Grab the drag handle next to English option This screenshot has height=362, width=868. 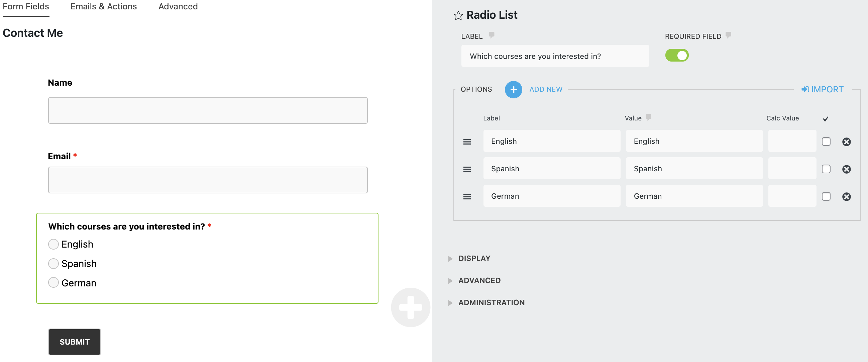click(x=467, y=142)
